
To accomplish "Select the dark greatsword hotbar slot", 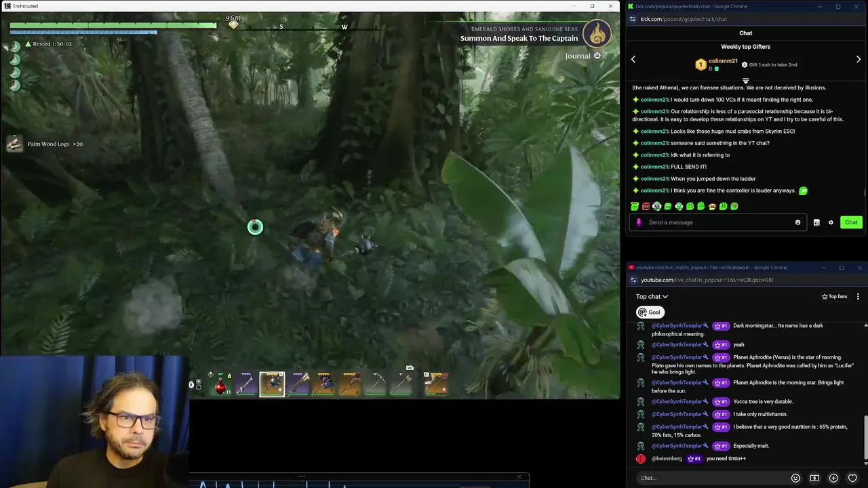I will (x=298, y=384).
